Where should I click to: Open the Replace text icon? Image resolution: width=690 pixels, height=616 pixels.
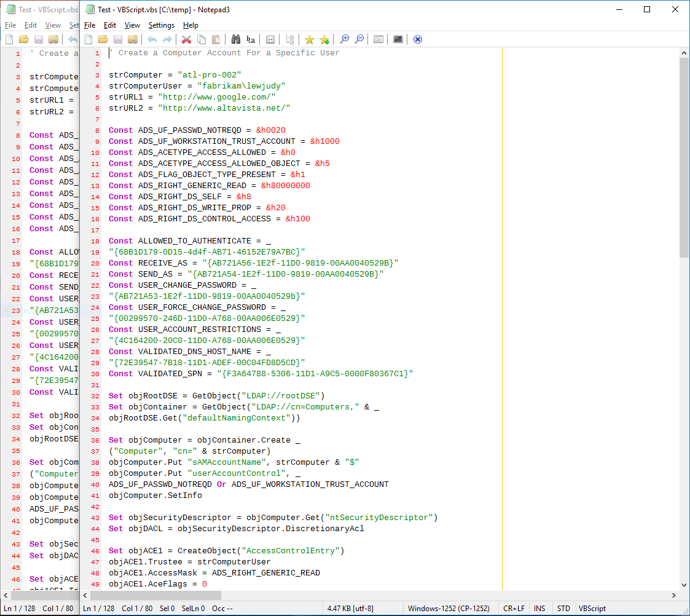coord(251,39)
